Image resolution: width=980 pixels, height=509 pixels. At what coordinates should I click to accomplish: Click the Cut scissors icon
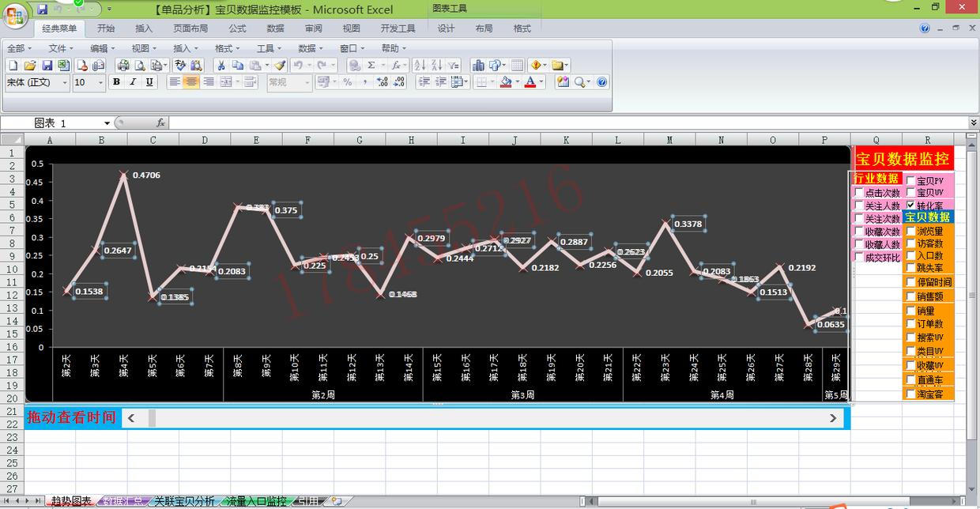pyautogui.click(x=221, y=65)
